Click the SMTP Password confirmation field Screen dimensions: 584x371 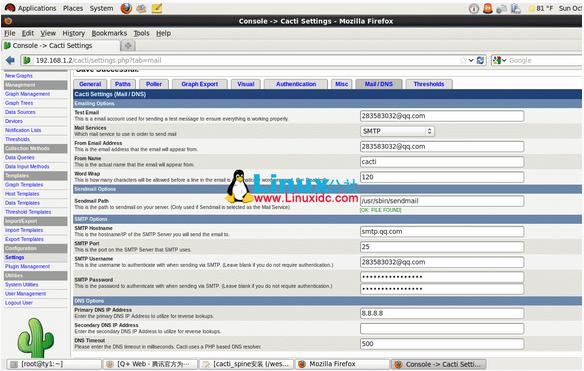tap(442, 289)
